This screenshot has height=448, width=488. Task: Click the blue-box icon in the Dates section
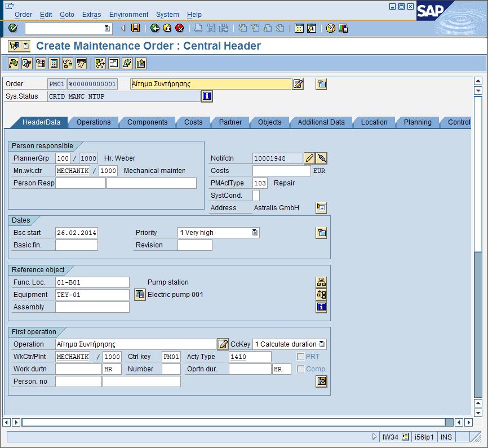(321, 233)
